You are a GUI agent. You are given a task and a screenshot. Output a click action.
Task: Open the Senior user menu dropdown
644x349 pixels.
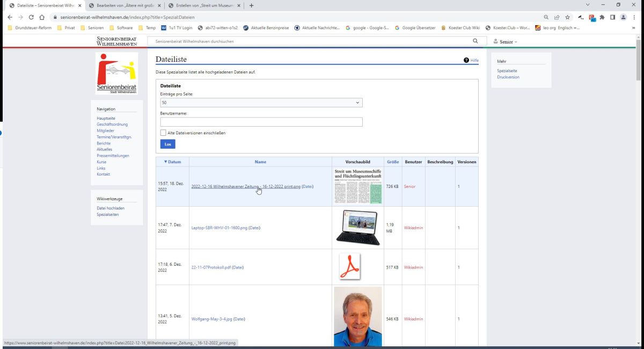click(505, 41)
